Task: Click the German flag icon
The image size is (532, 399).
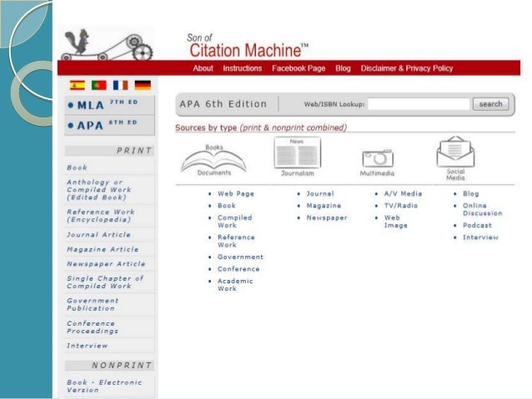Action: (x=143, y=85)
